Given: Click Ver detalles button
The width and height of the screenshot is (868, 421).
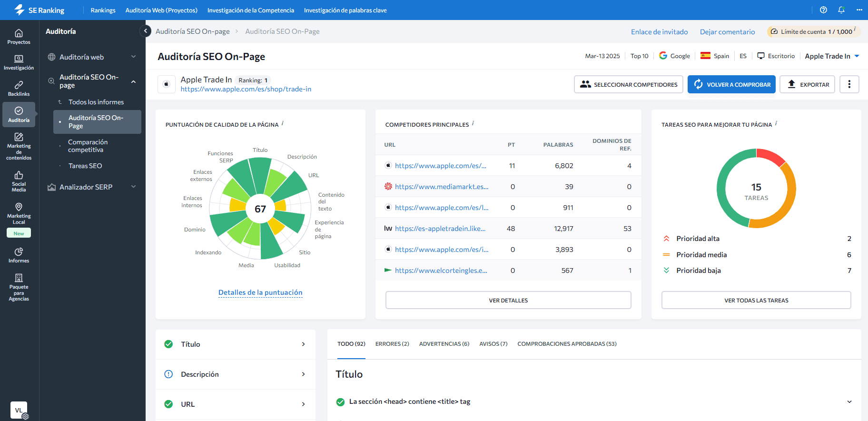Looking at the screenshot, I should (508, 301).
